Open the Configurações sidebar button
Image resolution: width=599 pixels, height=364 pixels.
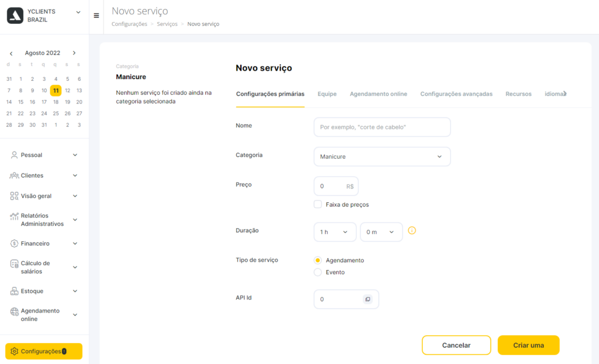(44, 351)
